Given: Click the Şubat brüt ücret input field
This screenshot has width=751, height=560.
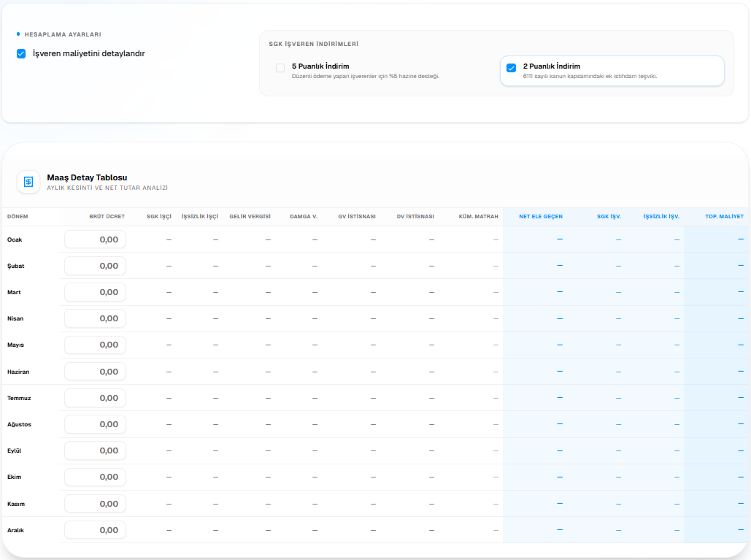Looking at the screenshot, I should [x=96, y=266].
